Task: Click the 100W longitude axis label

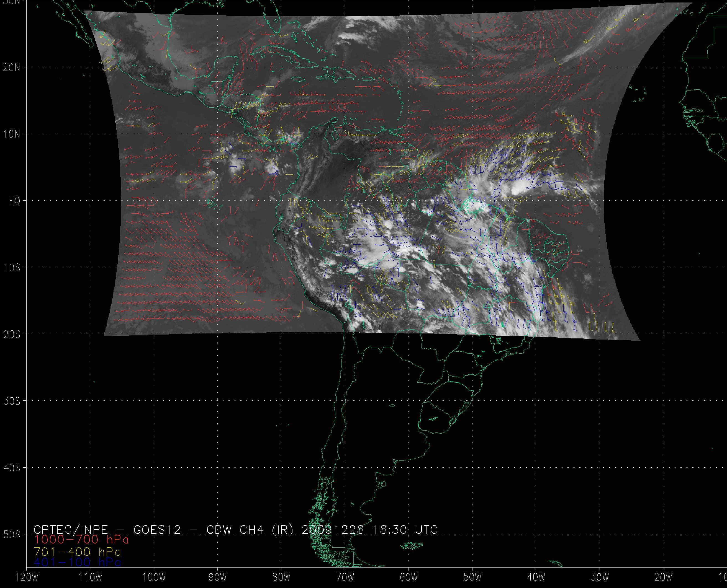Action: tap(154, 577)
